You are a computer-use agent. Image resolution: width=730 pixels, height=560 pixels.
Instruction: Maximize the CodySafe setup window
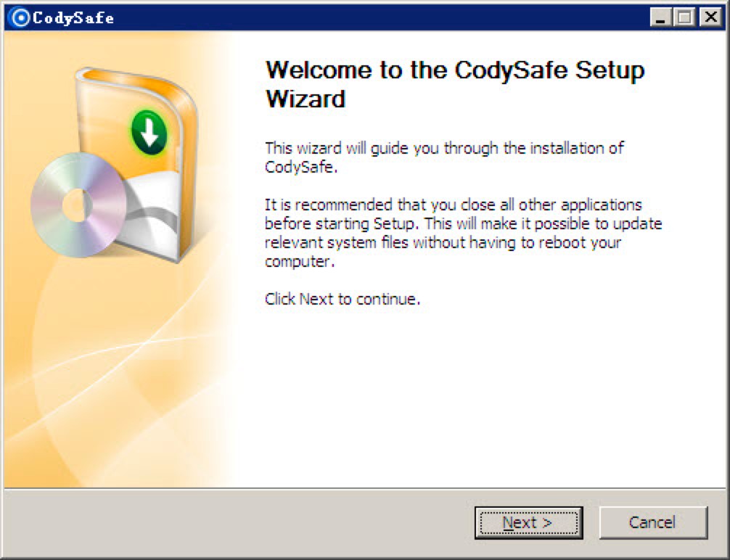pyautogui.click(x=684, y=18)
